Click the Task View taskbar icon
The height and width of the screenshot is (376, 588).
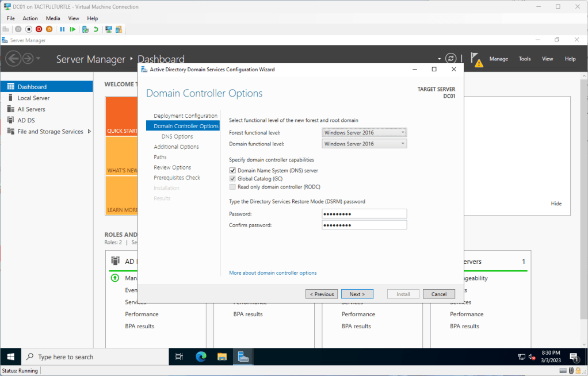click(179, 356)
